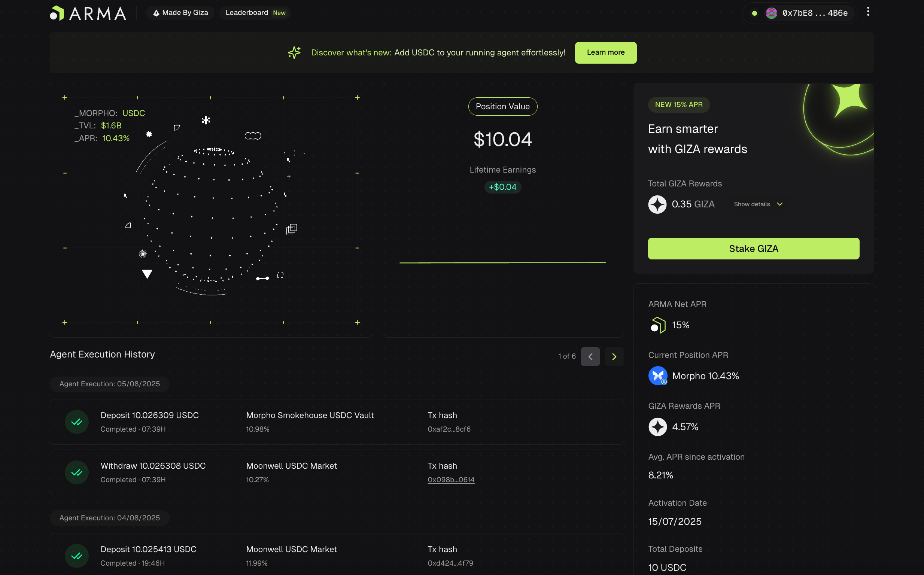
Task: Open the Made By Giza link
Action: 180,13
